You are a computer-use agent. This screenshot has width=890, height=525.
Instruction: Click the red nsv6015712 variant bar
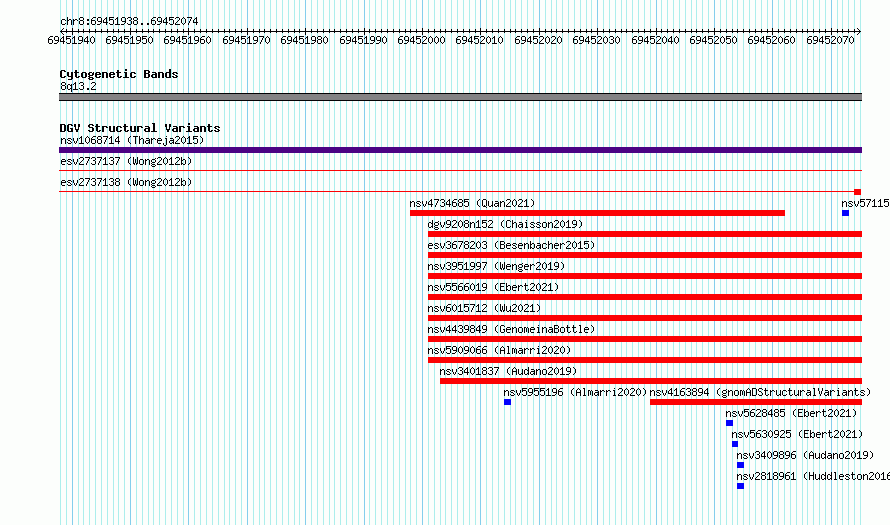click(645, 318)
